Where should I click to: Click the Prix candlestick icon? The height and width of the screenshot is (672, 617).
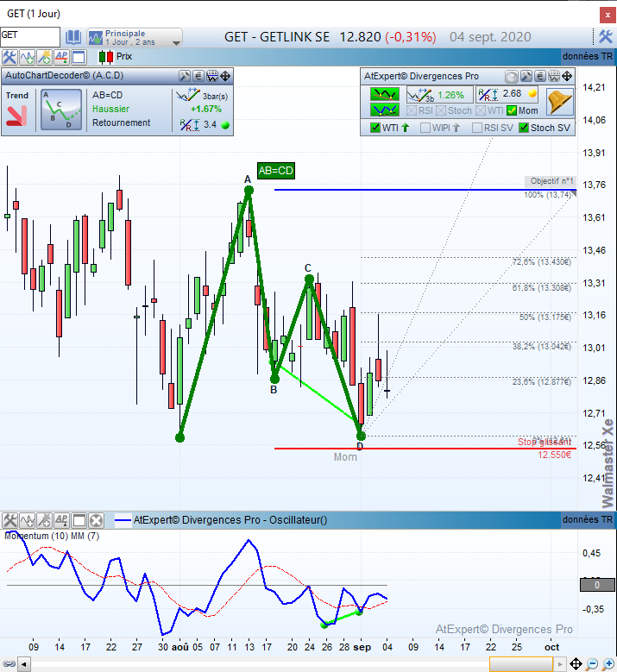tap(106, 57)
